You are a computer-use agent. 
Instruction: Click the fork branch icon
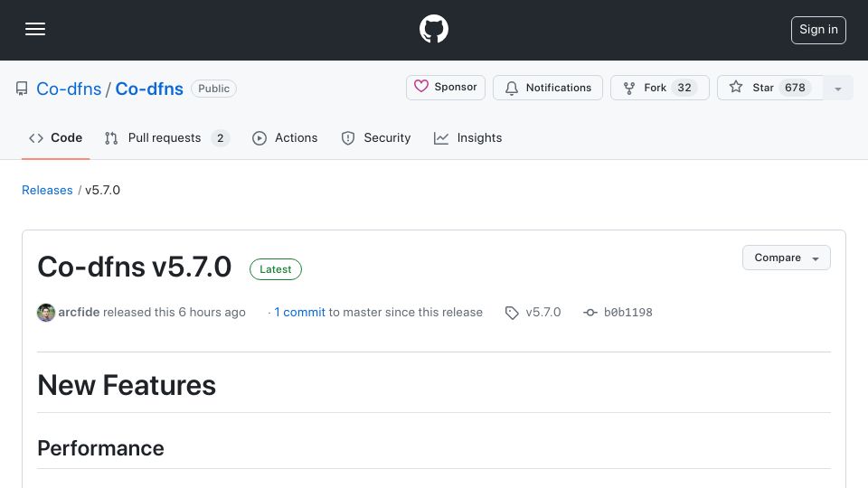click(629, 88)
